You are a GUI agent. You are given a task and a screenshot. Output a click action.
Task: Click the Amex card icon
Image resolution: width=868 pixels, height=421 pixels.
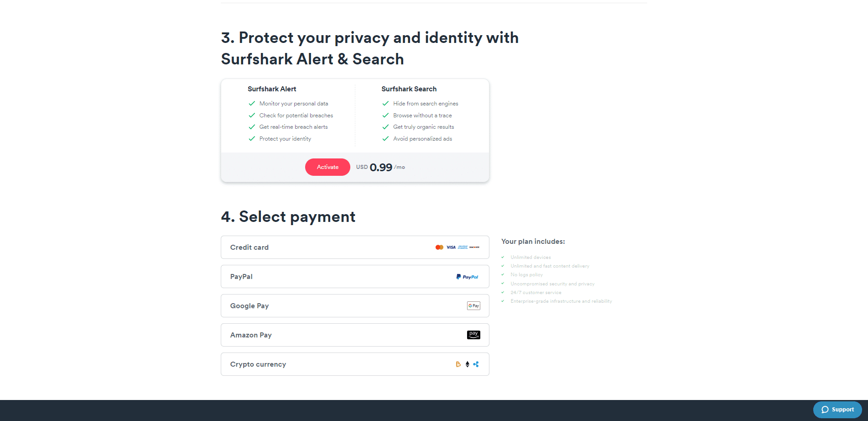463,247
